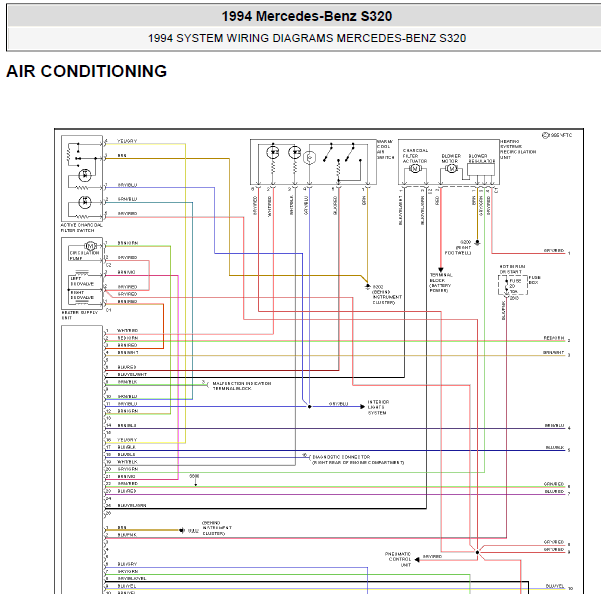The height and width of the screenshot is (594, 601).
Task: Click the "CHARCOAL FILTER ACTUATOR" label
Action: 415,156
